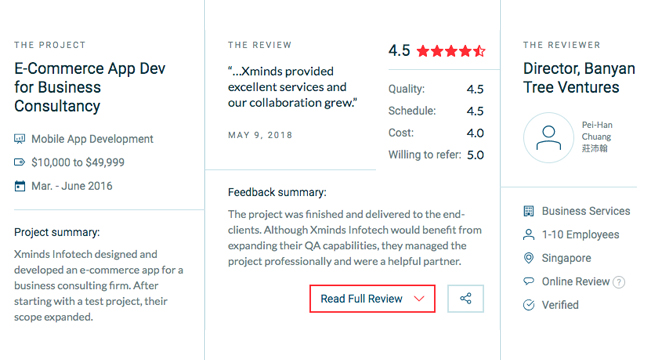Click the Verified checkmark icon

pos(529,305)
